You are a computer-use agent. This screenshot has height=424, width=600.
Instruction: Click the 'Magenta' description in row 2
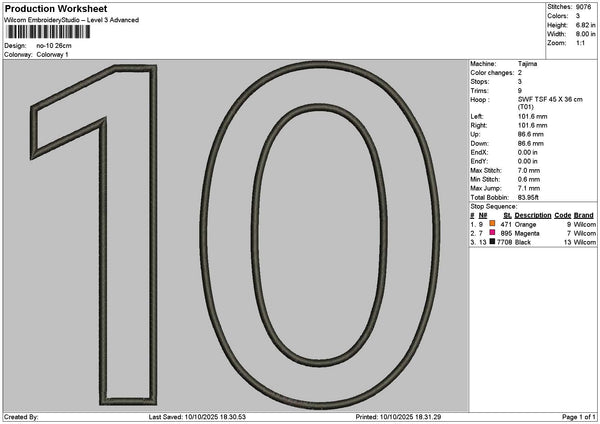tap(527, 233)
